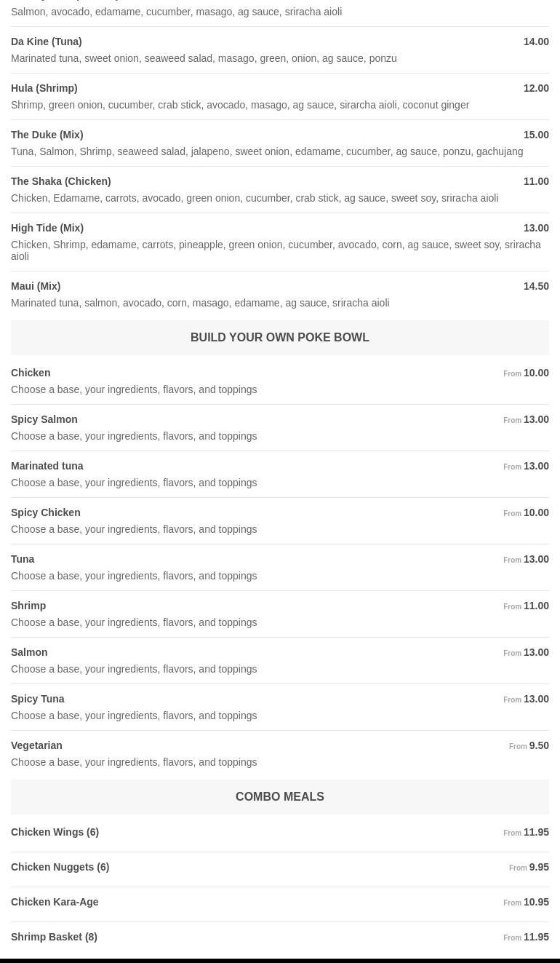Choose the Shrimp build-your-own bowl
The image size is (560, 963).
click(x=28, y=606)
